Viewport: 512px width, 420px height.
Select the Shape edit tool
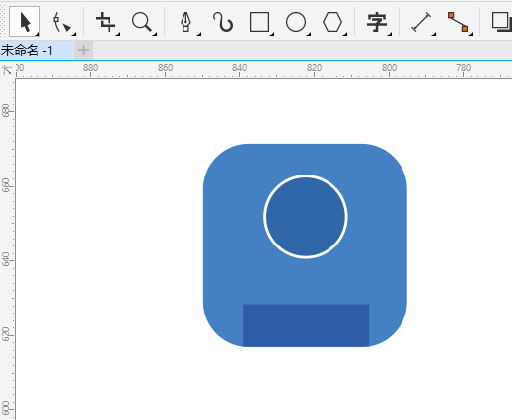tap(61, 22)
